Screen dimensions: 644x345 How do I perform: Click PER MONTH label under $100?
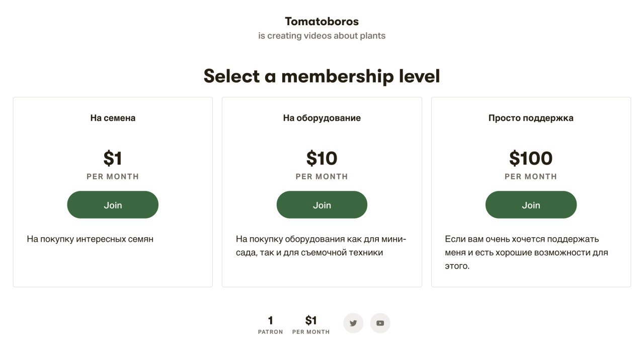[x=531, y=177]
